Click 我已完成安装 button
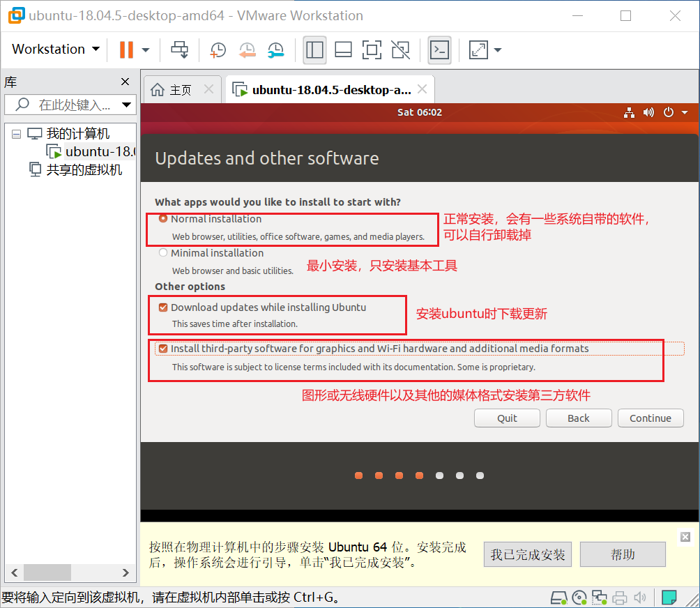Image resolution: width=700 pixels, height=608 pixels. 528,554
